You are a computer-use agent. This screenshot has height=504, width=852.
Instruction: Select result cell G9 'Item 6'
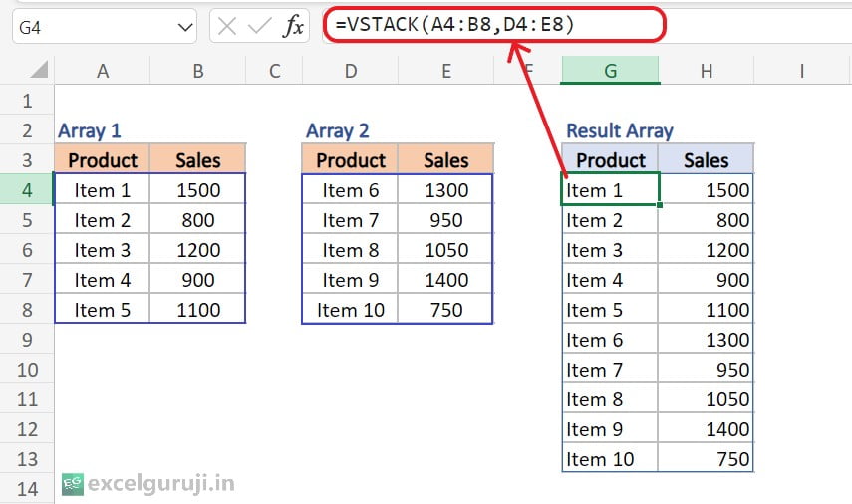tap(610, 340)
